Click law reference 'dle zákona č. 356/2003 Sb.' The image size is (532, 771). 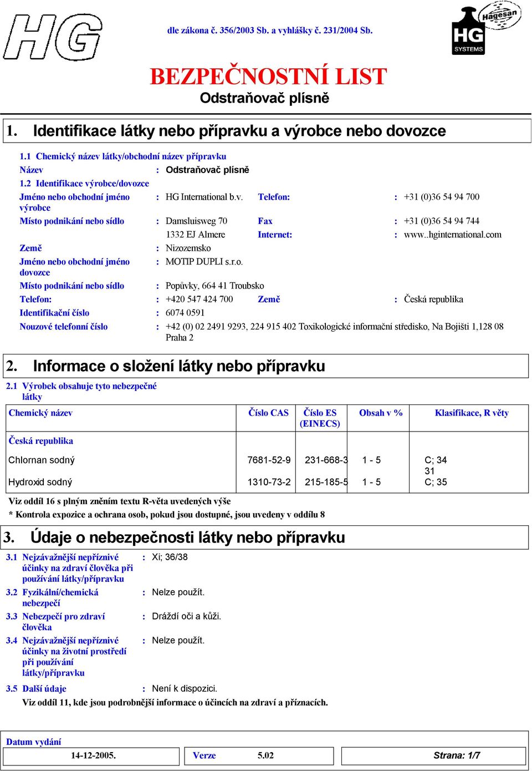[x=218, y=31]
